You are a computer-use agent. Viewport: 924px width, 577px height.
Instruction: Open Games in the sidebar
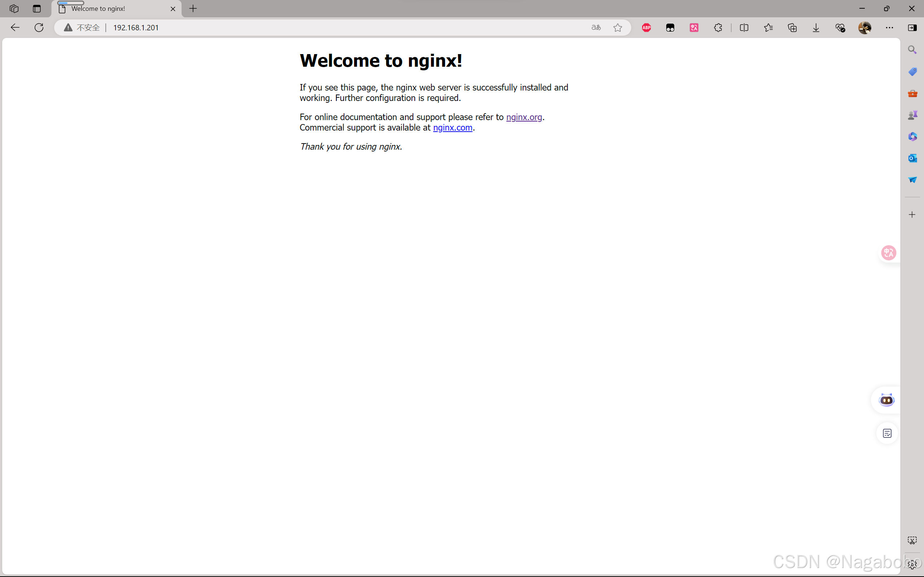[x=913, y=114]
